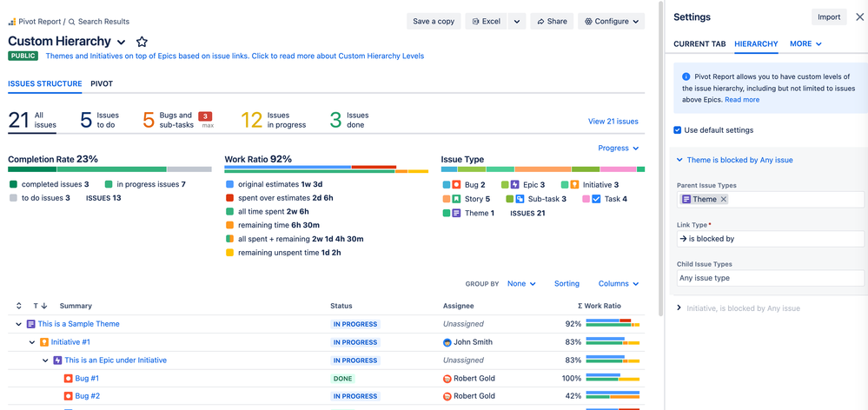Click the Link Type field is blocked by
This screenshot has width=868, height=410.
(x=770, y=239)
